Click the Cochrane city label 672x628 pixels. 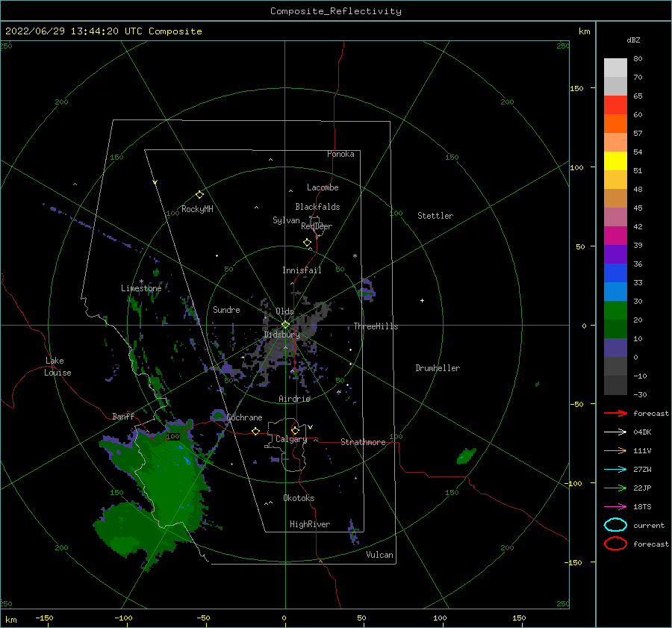244,417
